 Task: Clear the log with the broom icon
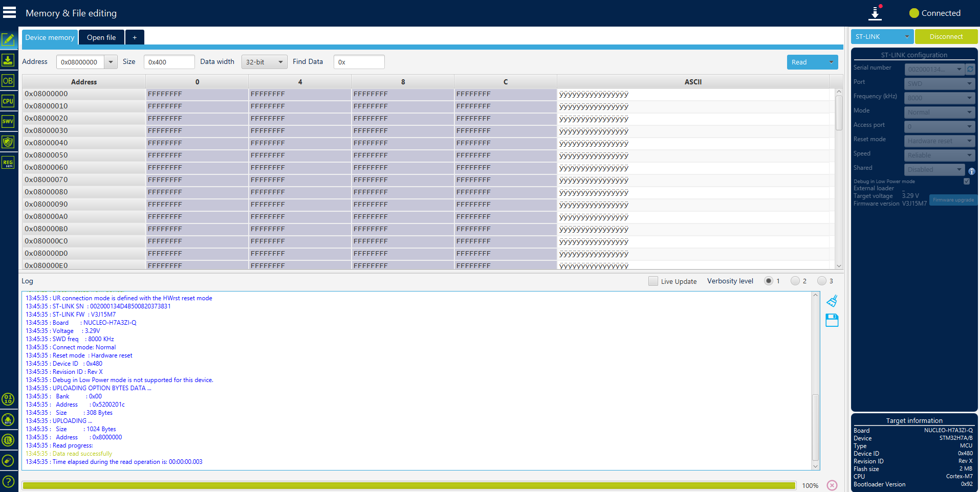(832, 301)
